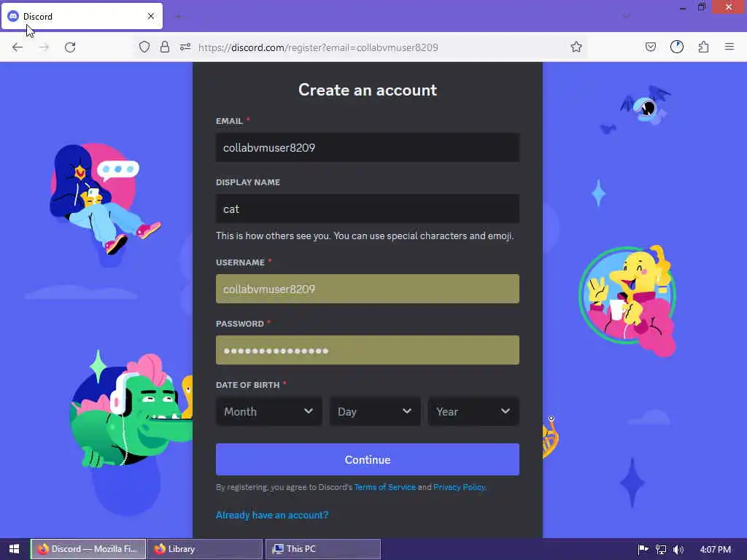Open the Privacy Policy link
747x560 pixels.
point(459,487)
